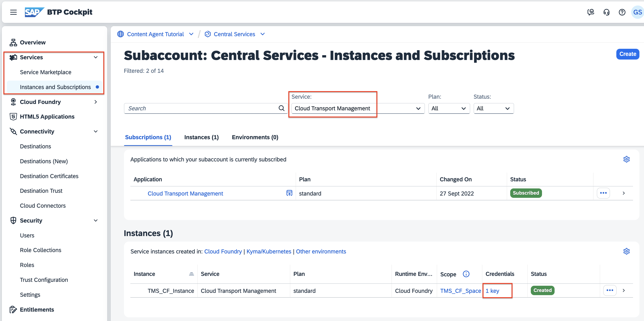Open Role Collections under Security
Screen dimensions: 644x321
point(40,250)
